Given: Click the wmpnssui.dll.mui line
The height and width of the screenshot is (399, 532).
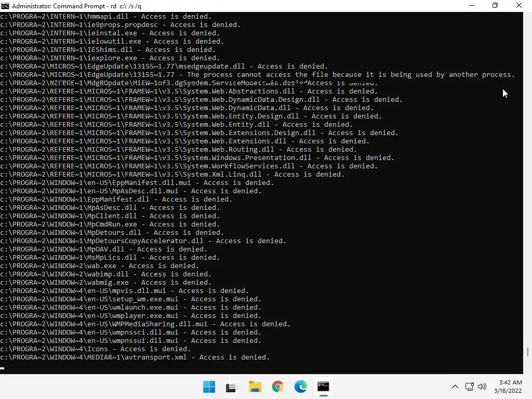Looking at the screenshot, I should pyautogui.click(x=130, y=341).
